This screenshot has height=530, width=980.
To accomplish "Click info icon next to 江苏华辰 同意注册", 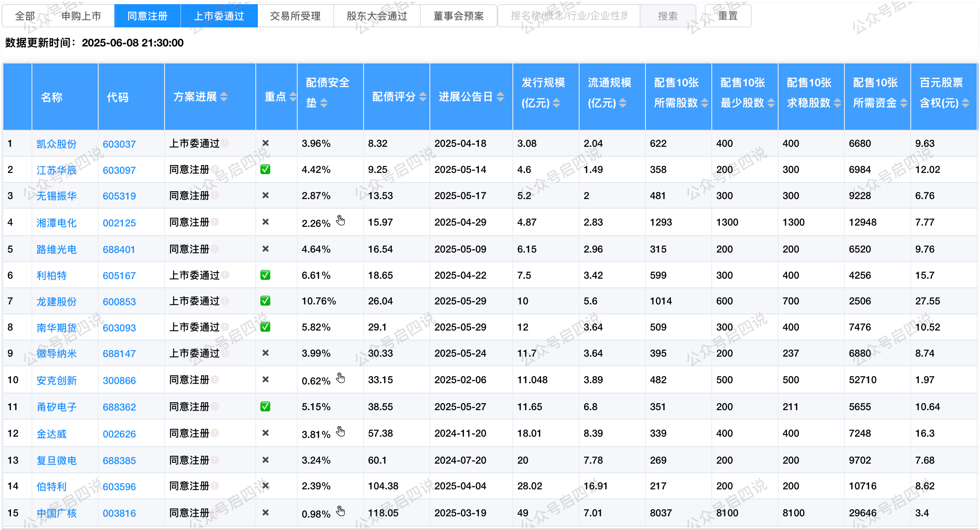I will point(215,169).
